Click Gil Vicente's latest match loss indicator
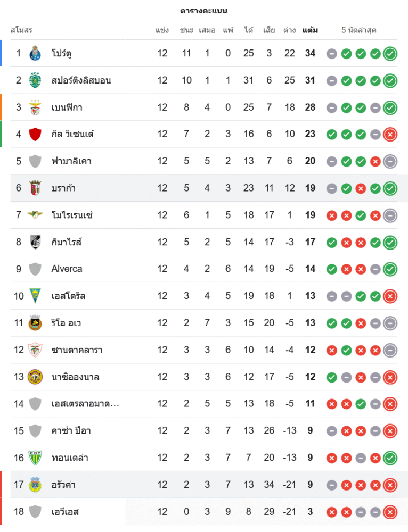This screenshot has width=408, height=532. click(390, 134)
